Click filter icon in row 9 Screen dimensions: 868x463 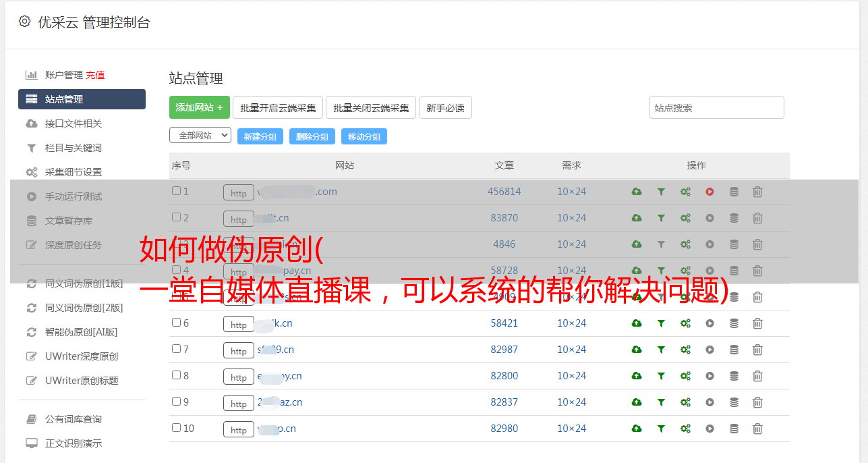pos(661,402)
